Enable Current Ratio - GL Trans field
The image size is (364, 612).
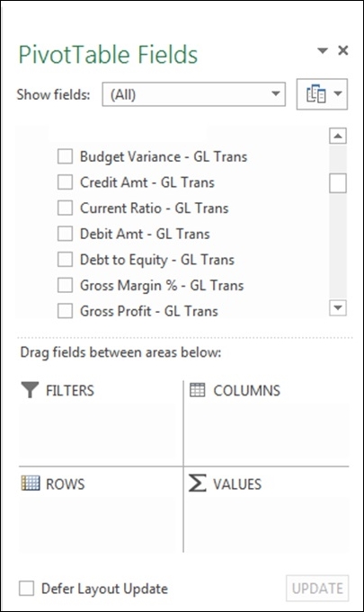tap(65, 208)
